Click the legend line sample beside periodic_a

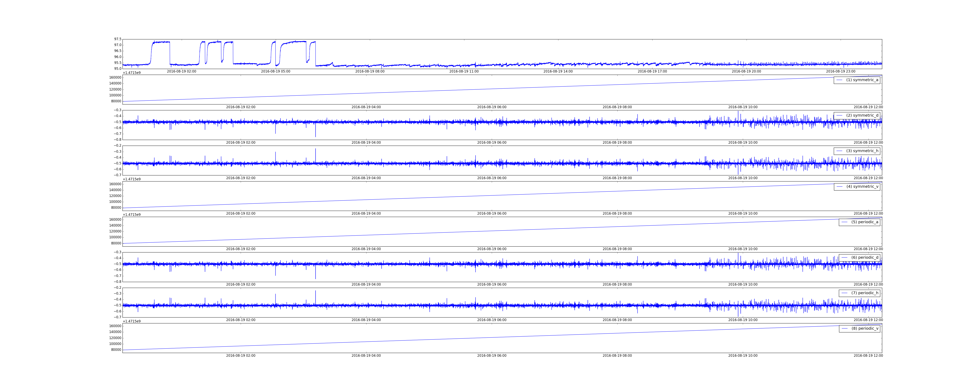click(x=845, y=222)
